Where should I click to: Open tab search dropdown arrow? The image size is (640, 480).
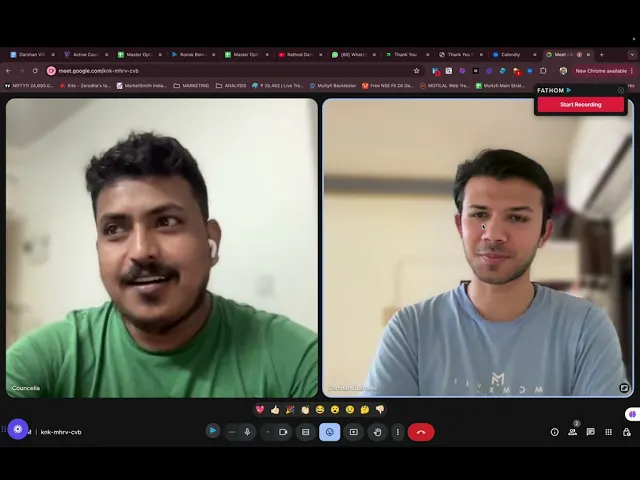coord(632,54)
